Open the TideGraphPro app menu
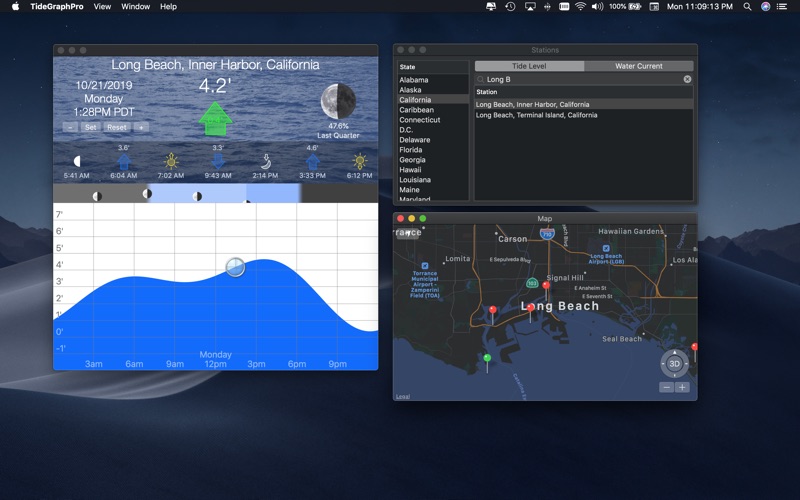Viewport: 800px width, 500px height. point(57,7)
